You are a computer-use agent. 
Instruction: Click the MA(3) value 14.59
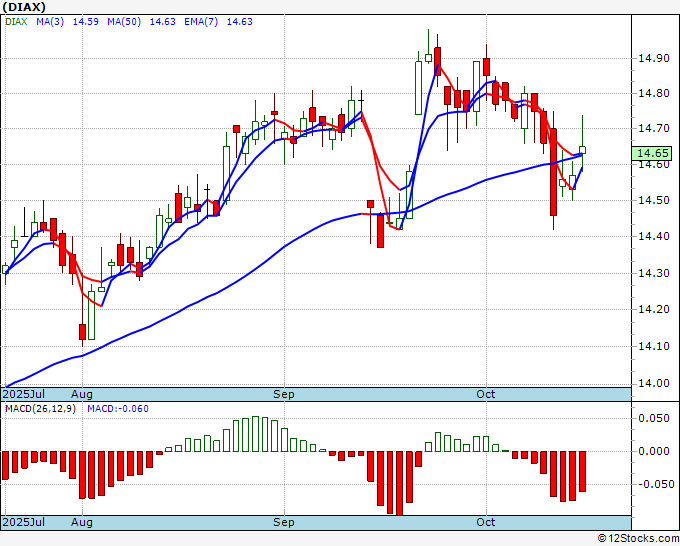coord(85,22)
